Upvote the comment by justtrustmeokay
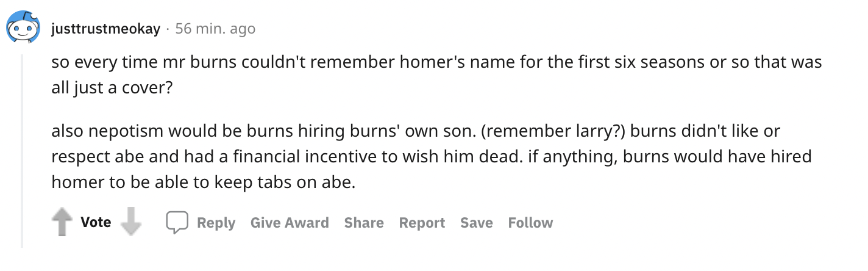868x271 pixels. tap(62, 222)
